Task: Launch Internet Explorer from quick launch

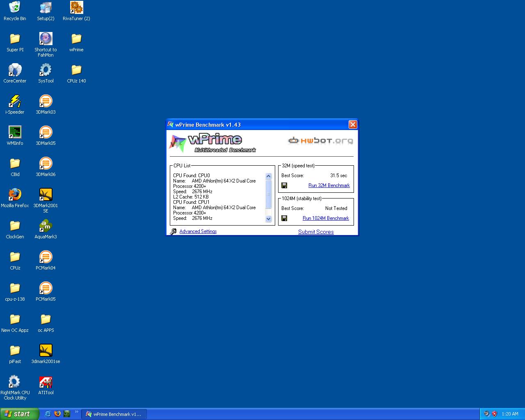Action: [48, 414]
